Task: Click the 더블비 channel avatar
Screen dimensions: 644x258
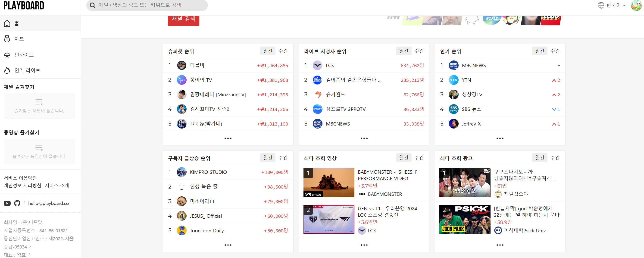Action: (182, 66)
